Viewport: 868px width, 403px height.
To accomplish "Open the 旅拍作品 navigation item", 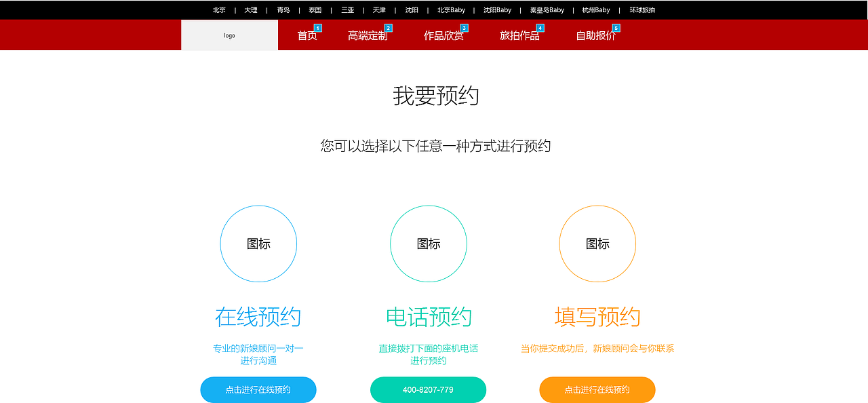I will (x=519, y=35).
